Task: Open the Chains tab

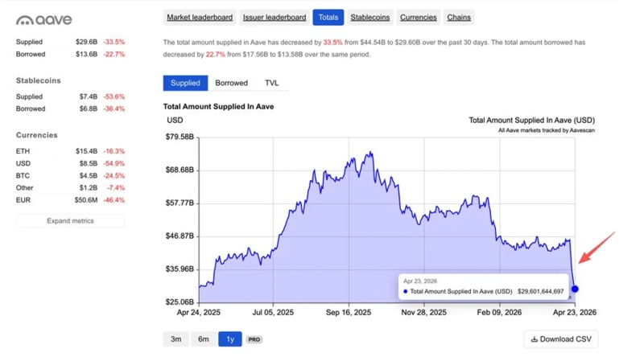Action: [x=459, y=17]
